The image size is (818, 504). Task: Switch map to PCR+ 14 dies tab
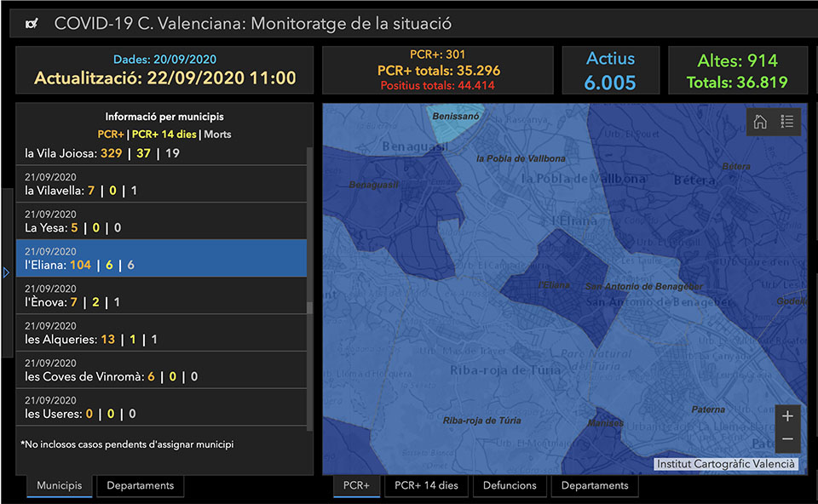pos(426,485)
